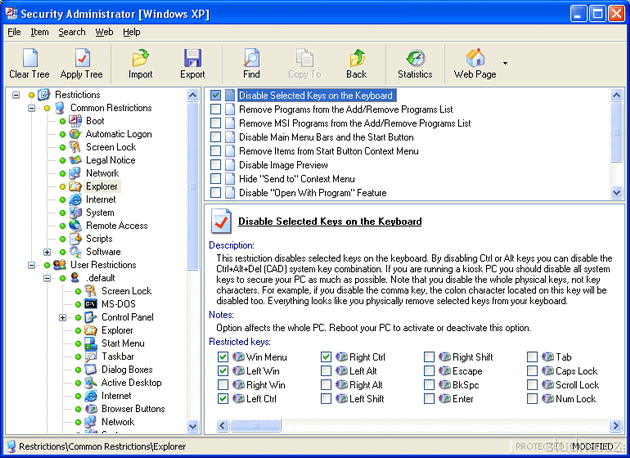
Task: Select Remote Access in the tree
Action: click(116, 226)
